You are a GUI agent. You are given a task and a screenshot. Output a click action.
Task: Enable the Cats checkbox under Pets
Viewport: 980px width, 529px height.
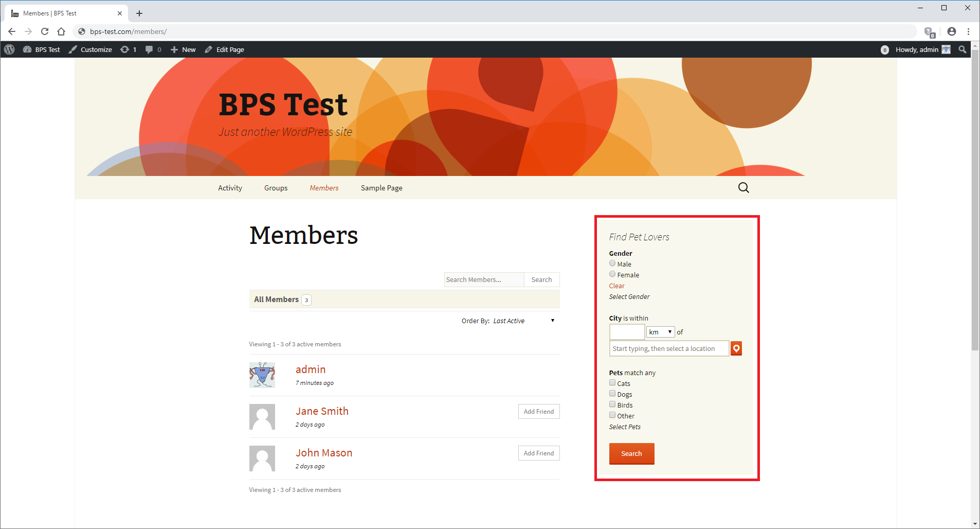click(x=612, y=382)
